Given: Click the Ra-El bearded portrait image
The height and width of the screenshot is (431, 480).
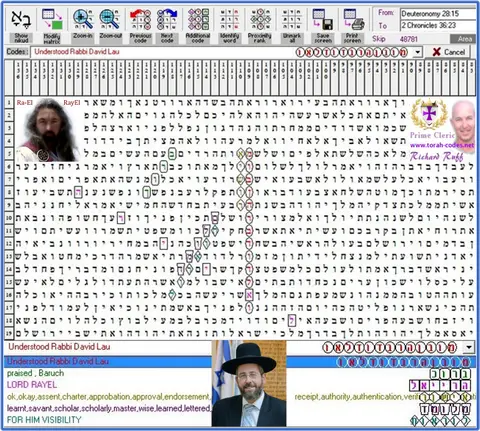Looking at the screenshot, I should (49, 130).
